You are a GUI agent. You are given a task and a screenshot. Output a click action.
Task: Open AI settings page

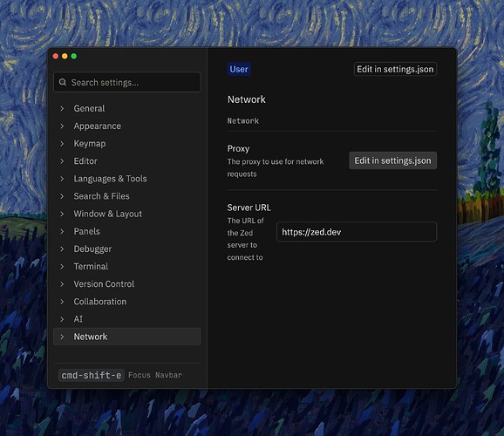(x=78, y=319)
